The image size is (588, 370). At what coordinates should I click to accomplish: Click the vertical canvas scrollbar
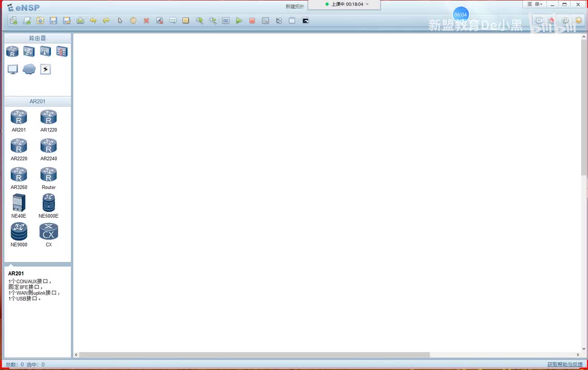coord(583,107)
